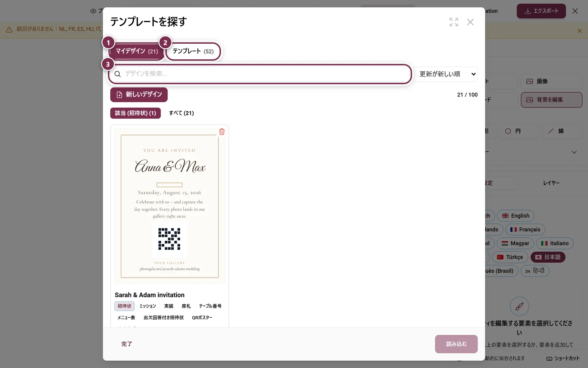Open the レイヤー tab in background panel
Image resolution: width=588 pixels, height=368 pixels.
pos(551,183)
